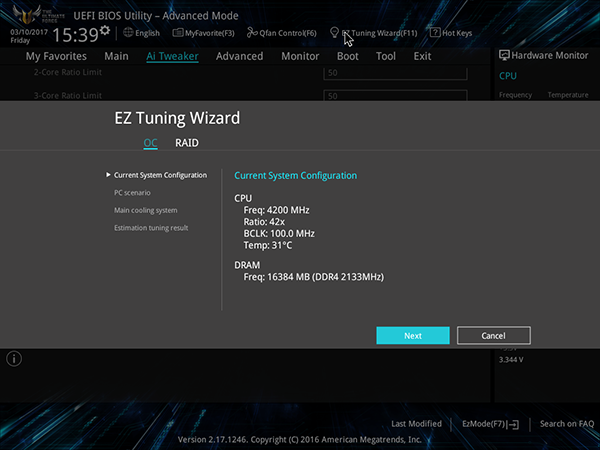Click the Hardware Monitor panel icon

coord(504,57)
